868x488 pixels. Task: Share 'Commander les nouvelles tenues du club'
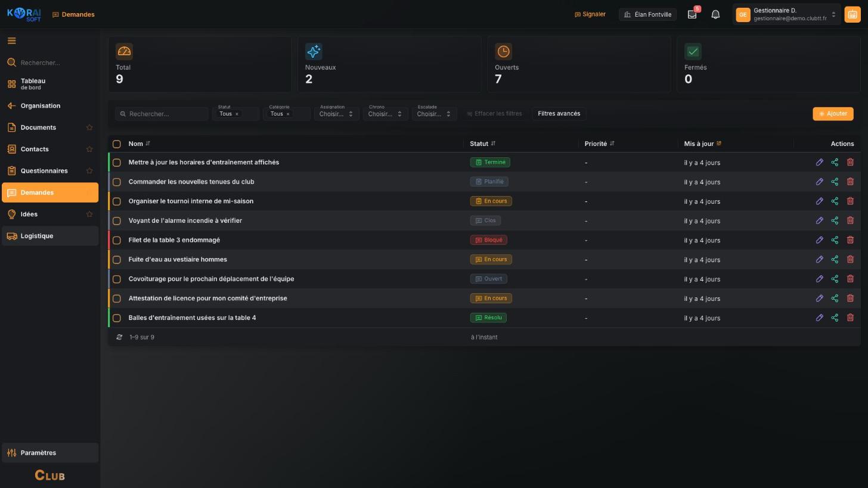(x=835, y=182)
